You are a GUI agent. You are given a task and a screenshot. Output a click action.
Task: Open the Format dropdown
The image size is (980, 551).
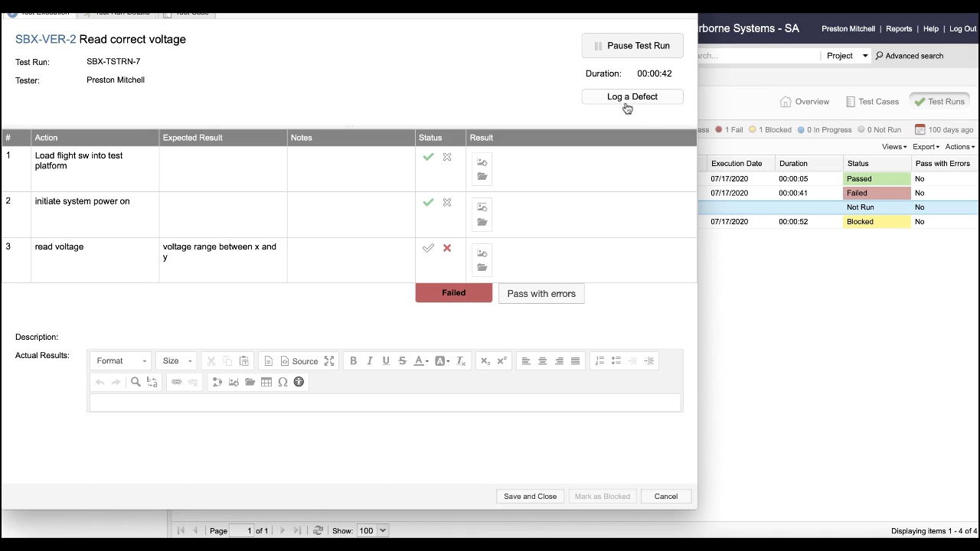120,361
